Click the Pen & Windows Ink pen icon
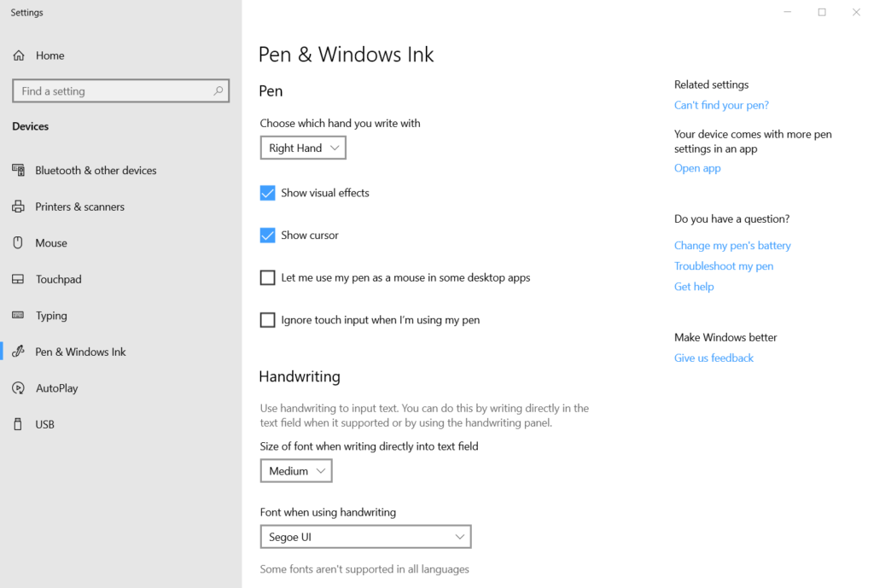This screenshot has height=588, width=874. (19, 352)
